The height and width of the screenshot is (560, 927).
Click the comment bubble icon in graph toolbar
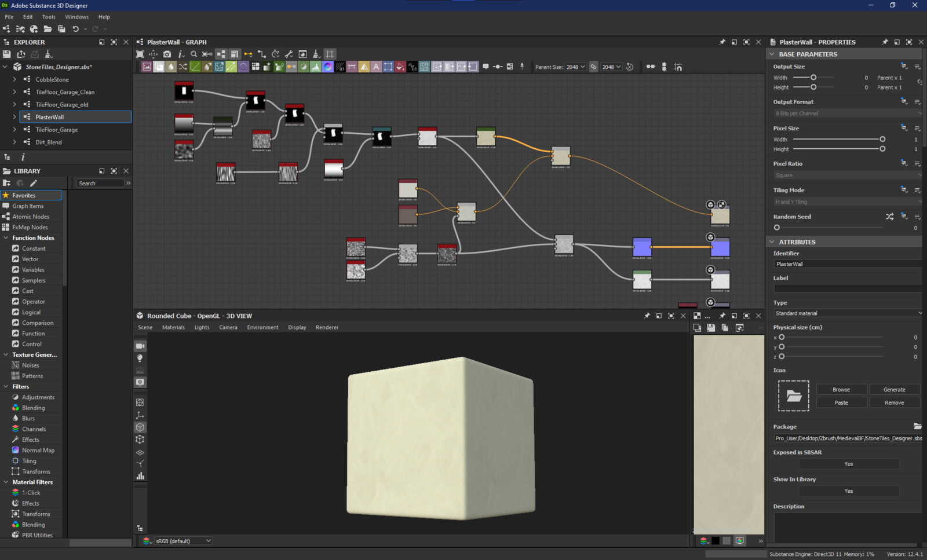tap(486, 67)
